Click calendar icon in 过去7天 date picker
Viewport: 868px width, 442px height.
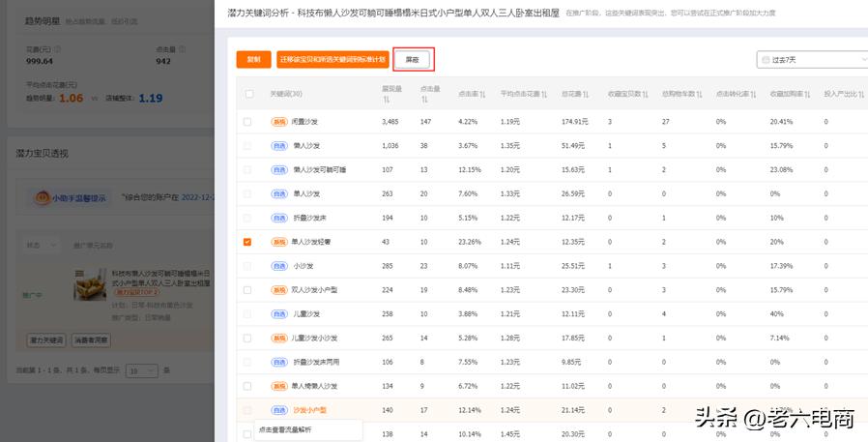766,60
